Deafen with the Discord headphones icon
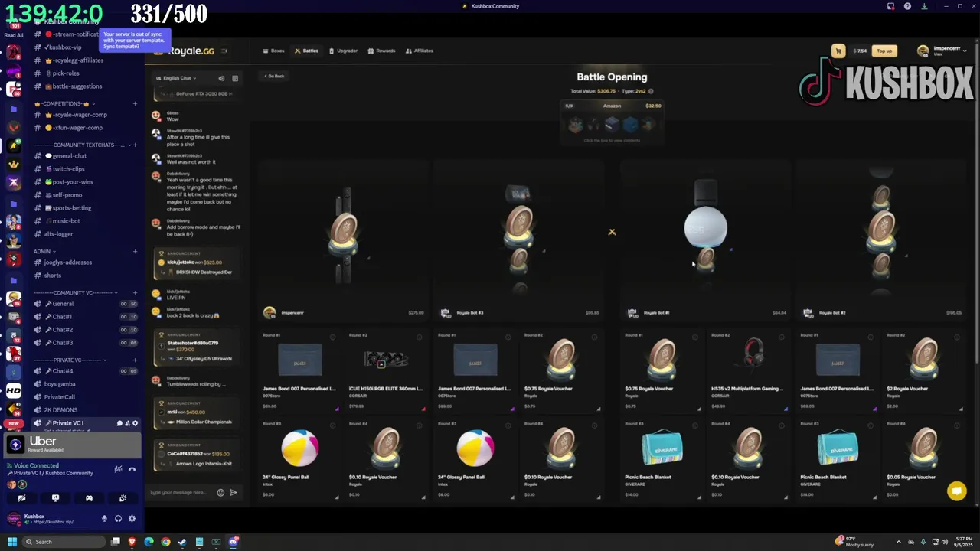 tap(118, 519)
